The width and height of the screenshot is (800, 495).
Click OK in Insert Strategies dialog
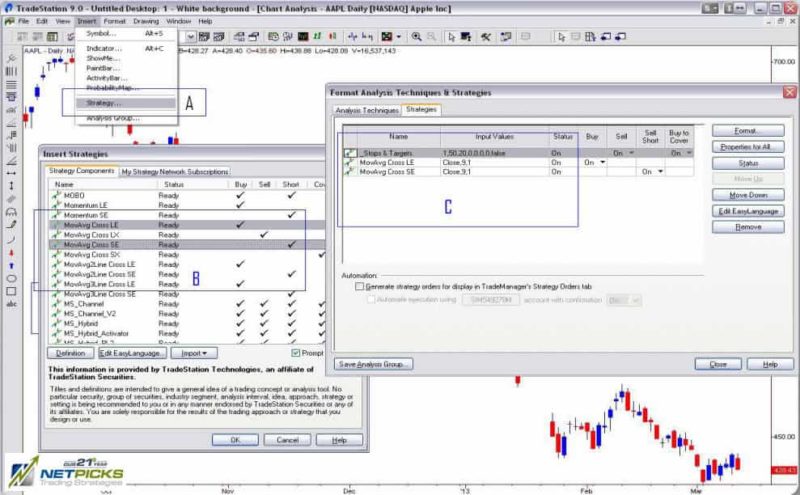[x=235, y=440]
